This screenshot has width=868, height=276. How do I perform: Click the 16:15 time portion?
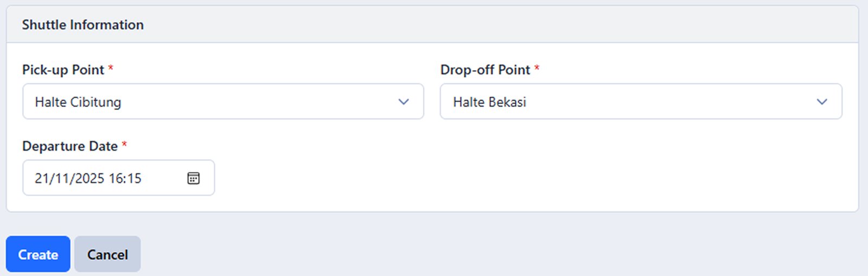(125, 178)
